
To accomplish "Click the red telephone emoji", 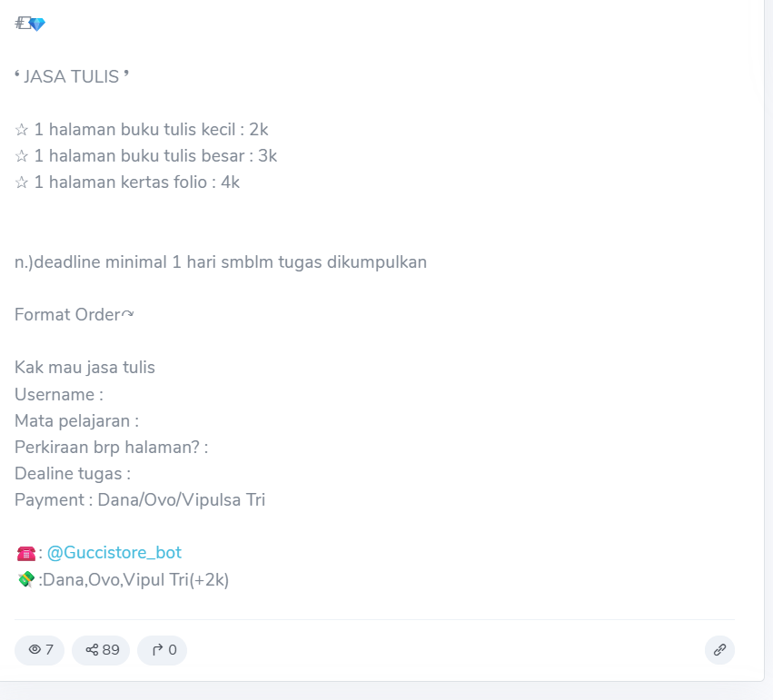I will point(25,553).
